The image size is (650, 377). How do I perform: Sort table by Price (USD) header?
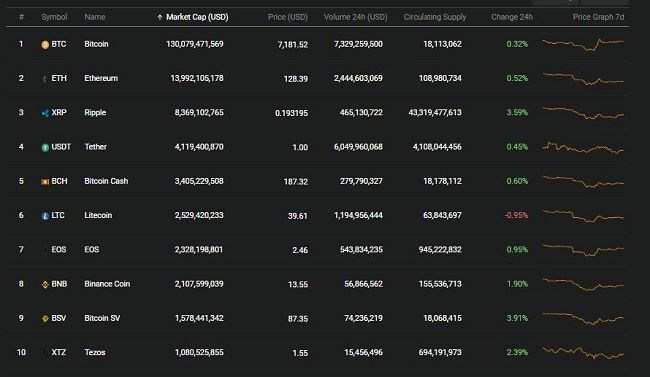(288, 17)
